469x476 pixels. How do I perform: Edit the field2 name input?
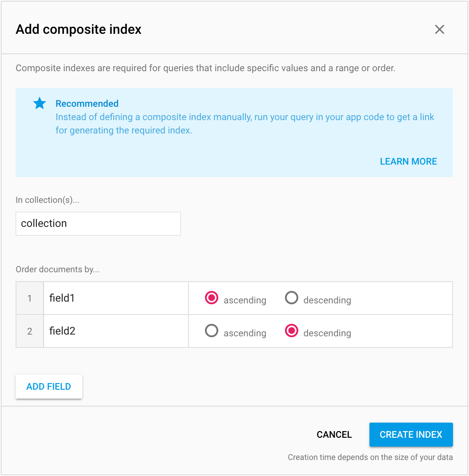point(116,331)
